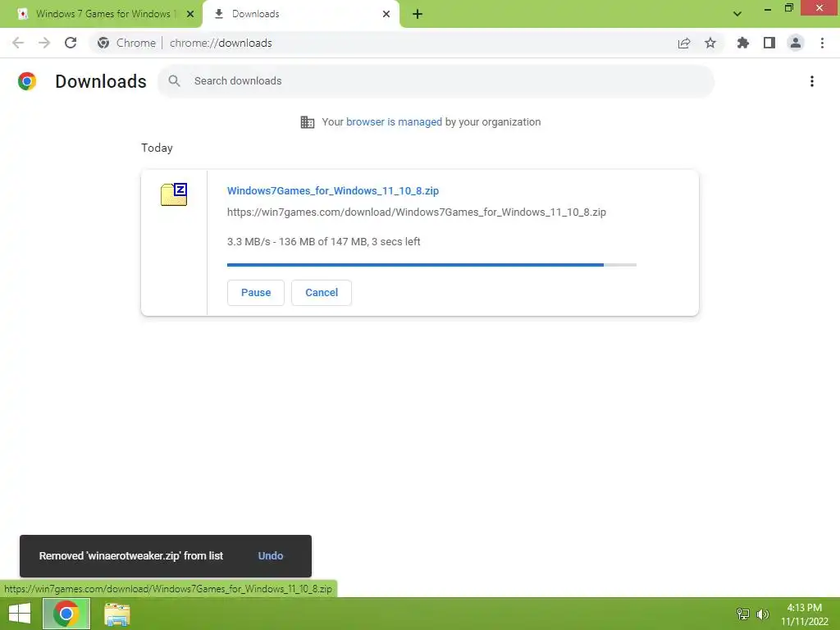Click the taskbar clock 4:13 PM

[x=804, y=614]
